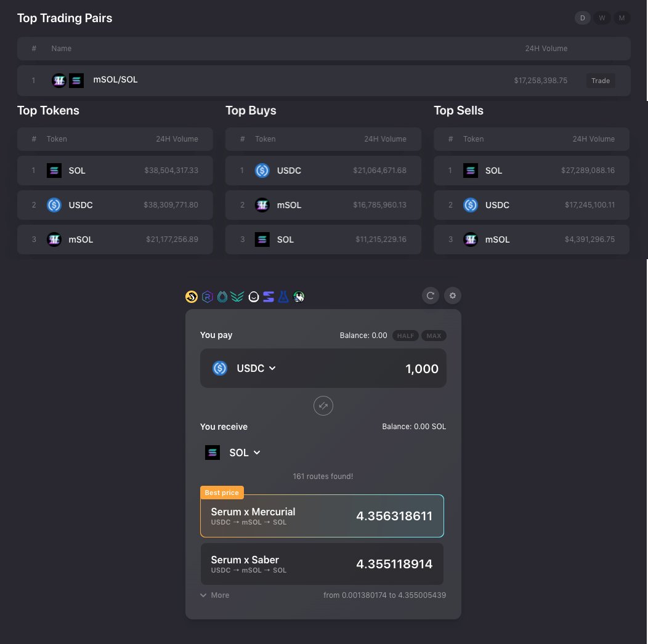The image size is (648, 644).
Task: Click $11,215,229.16 volume value
Action: (381, 239)
